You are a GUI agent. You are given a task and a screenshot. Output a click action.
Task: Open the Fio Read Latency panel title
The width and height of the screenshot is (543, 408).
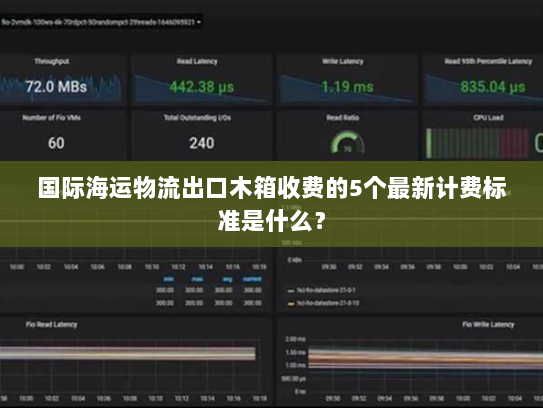point(52,325)
